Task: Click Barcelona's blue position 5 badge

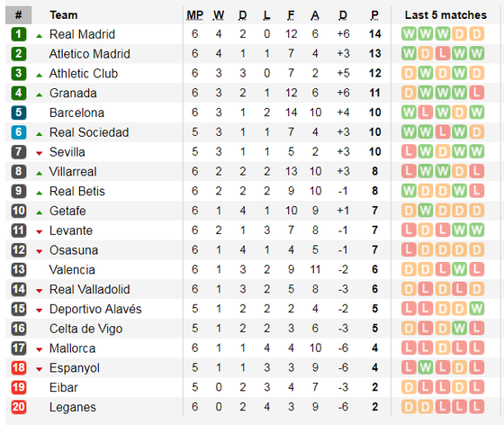Action: point(19,113)
